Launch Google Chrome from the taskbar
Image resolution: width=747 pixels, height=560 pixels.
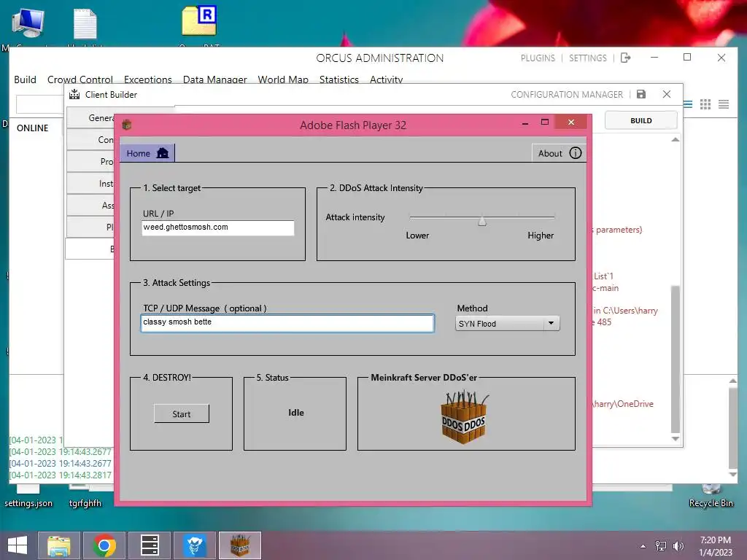tap(104, 545)
